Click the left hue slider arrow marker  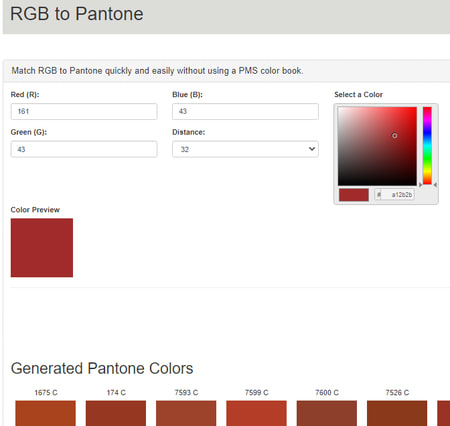click(x=420, y=184)
